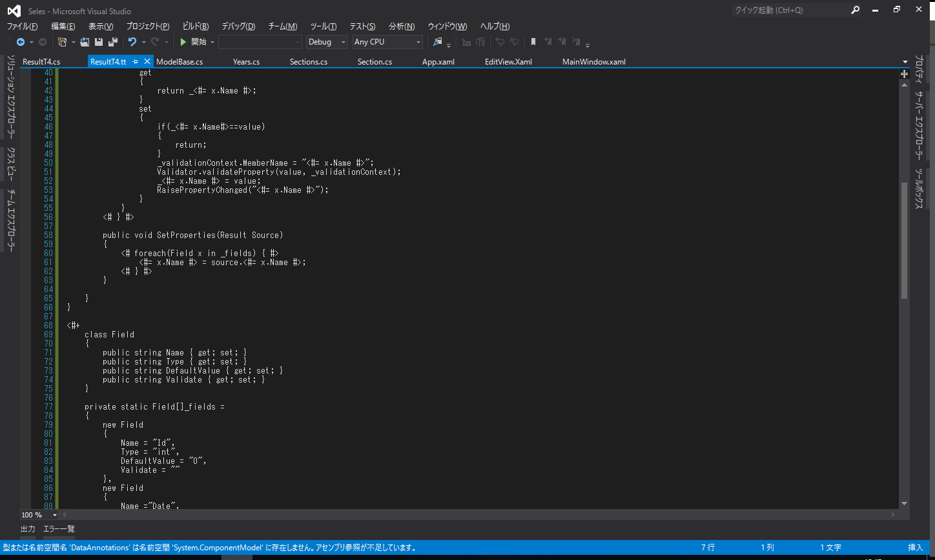The height and width of the screenshot is (560, 935).
Task: Click the Redo icon
Action: click(154, 41)
